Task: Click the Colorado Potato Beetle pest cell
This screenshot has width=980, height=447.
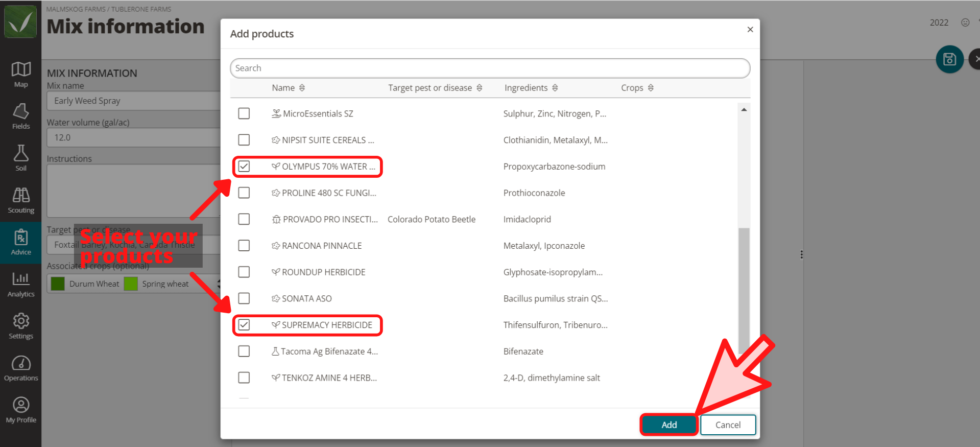Action: 432,219
